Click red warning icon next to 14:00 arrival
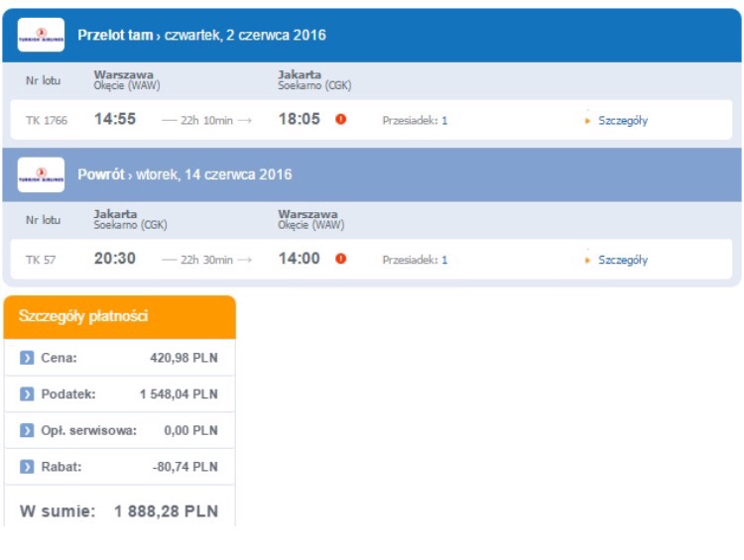 340,259
